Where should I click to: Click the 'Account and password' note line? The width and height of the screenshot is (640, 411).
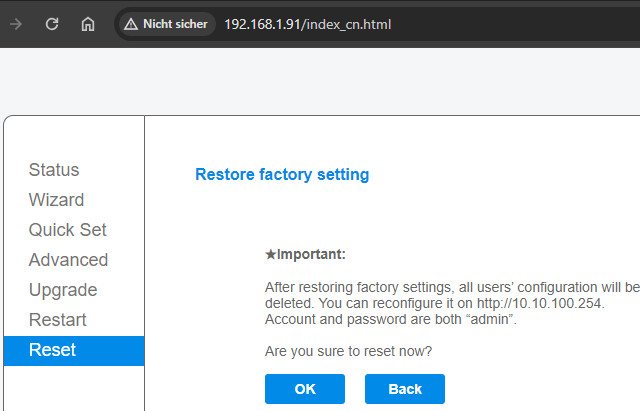pyautogui.click(x=390, y=319)
